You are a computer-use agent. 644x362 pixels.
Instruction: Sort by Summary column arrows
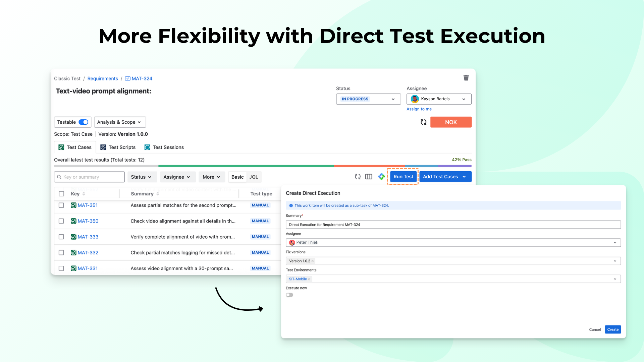158,194
